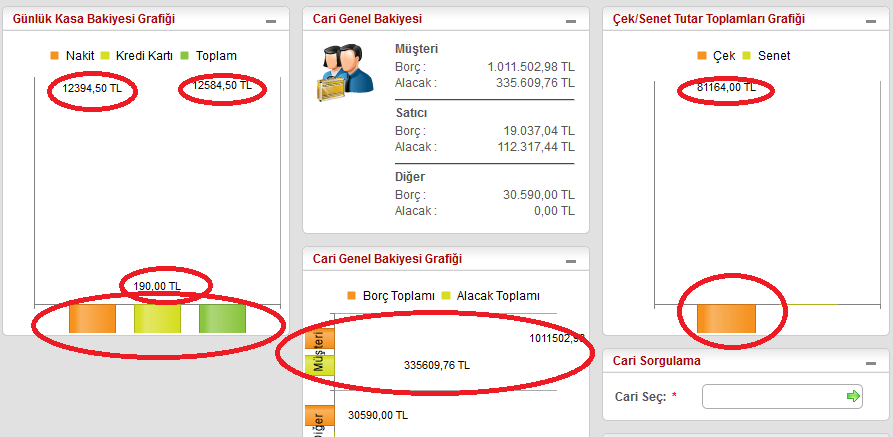Click the orange Nakit bar in cash chart
Image resolution: width=893 pixels, height=437 pixels.
coord(92,318)
